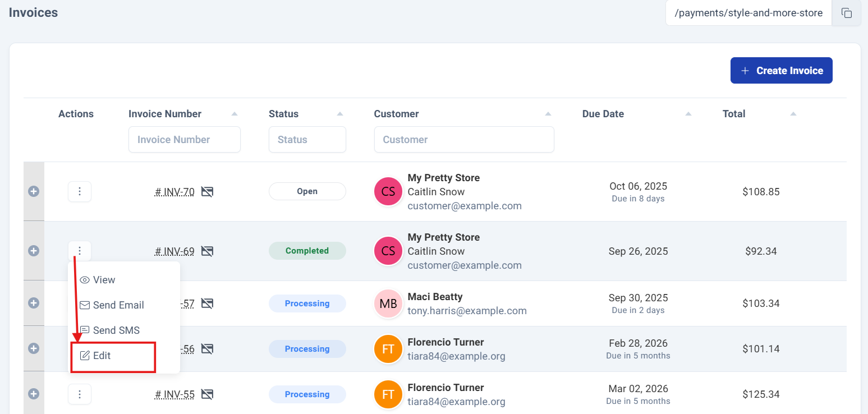
Task: Click FT avatar in $101.14 row
Action: coord(388,349)
